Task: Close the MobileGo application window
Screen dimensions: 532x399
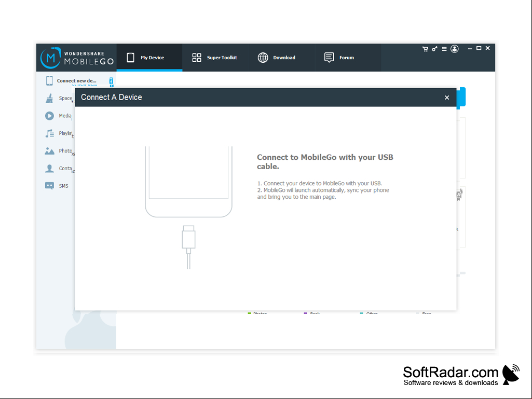Action: (x=487, y=49)
